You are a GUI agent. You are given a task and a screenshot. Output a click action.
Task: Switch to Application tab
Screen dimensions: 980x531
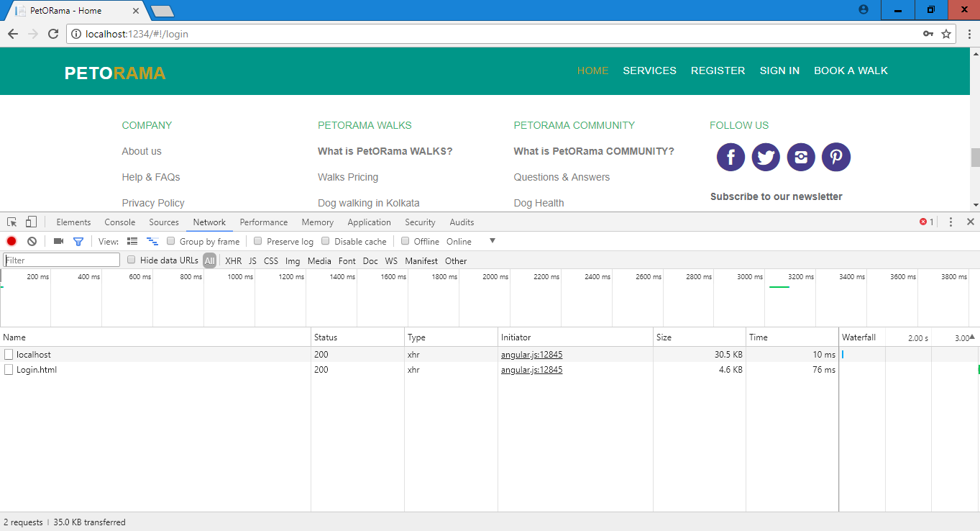[x=369, y=222]
